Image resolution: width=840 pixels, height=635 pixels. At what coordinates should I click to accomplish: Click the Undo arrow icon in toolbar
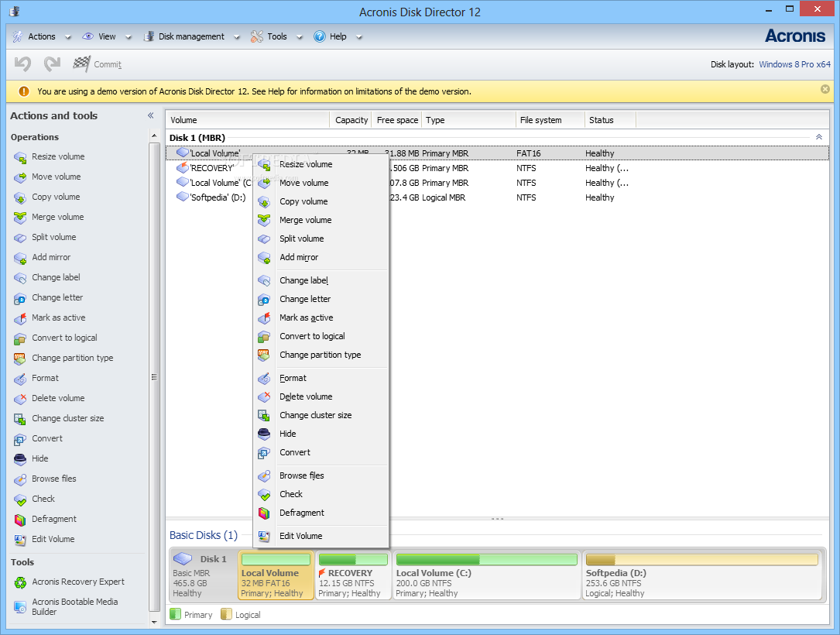(x=22, y=64)
